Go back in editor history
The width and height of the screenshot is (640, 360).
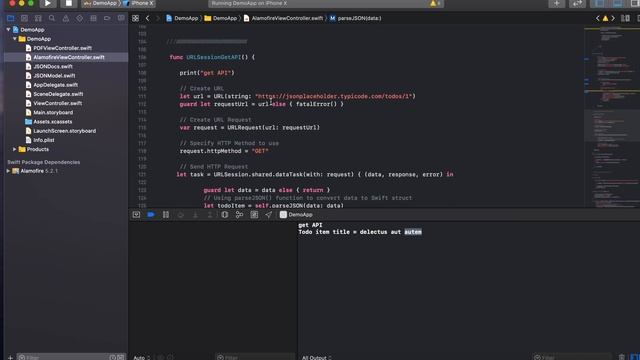click(148, 18)
